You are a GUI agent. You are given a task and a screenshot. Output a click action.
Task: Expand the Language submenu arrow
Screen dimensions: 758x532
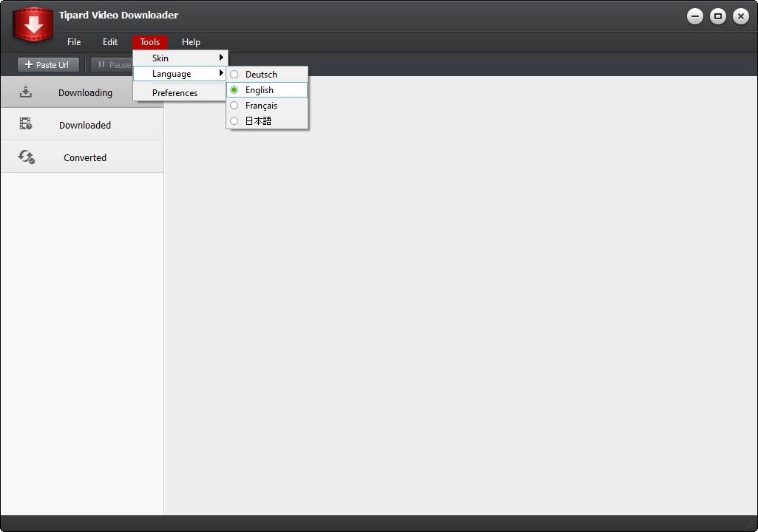tap(221, 73)
